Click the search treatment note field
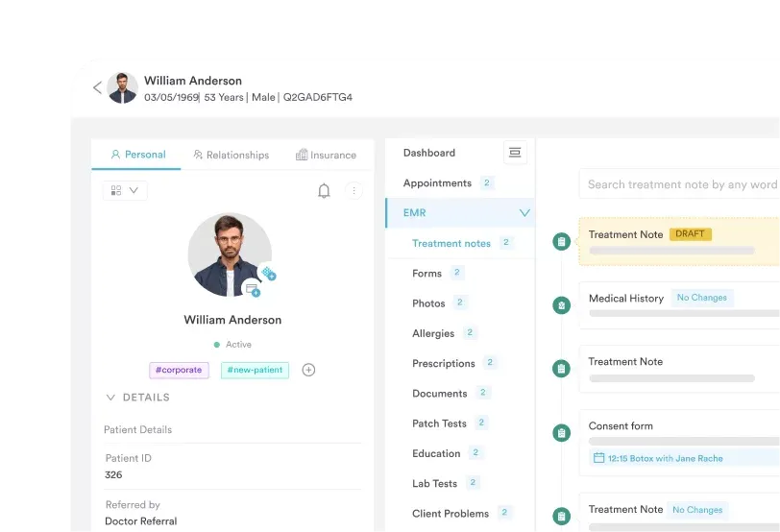The width and height of the screenshot is (780, 532). pos(682,184)
